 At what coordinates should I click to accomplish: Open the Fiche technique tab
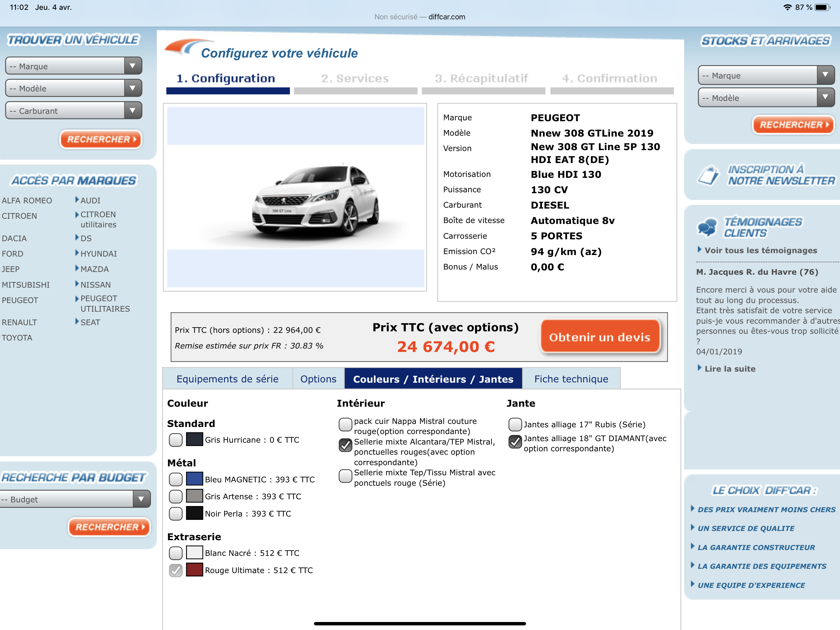(571, 379)
